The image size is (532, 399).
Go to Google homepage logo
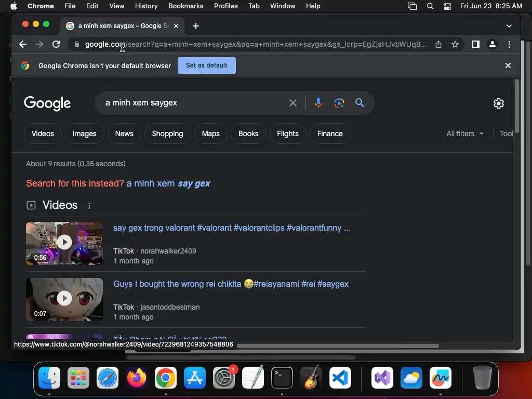pyautogui.click(x=47, y=103)
